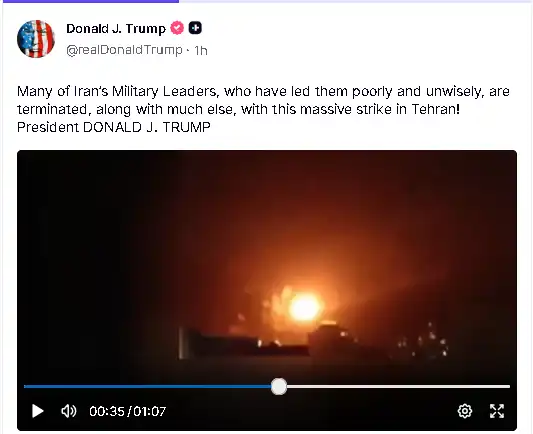Click the @realDonaldTrump handle

[x=124, y=50]
